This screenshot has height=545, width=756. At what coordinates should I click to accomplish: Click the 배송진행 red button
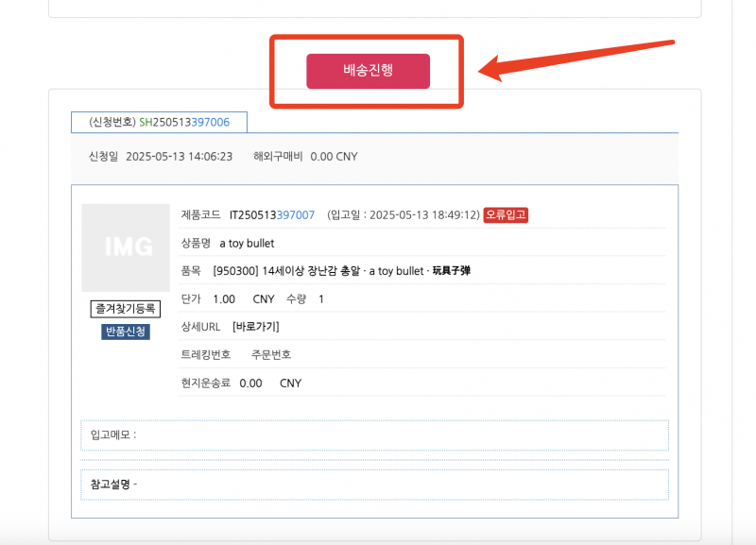(x=368, y=71)
